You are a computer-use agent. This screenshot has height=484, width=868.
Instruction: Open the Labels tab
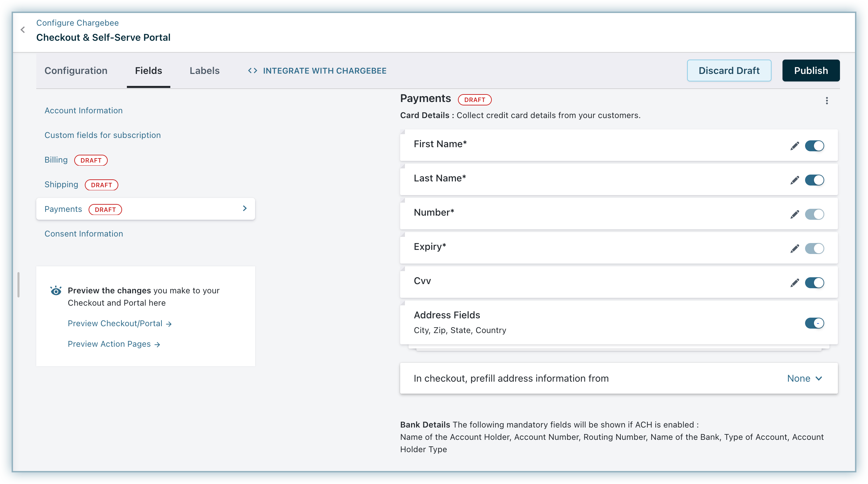pyautogui.click(x=205, y=71)
